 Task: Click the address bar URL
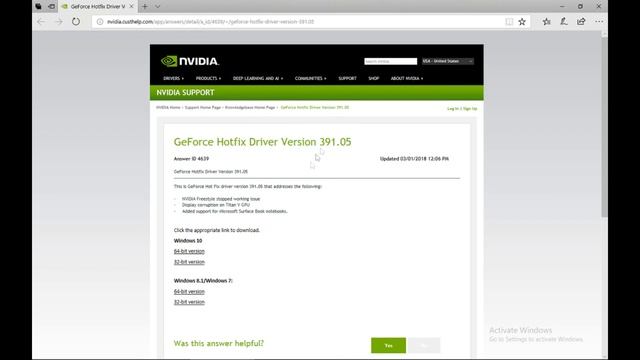pos(211,22)
